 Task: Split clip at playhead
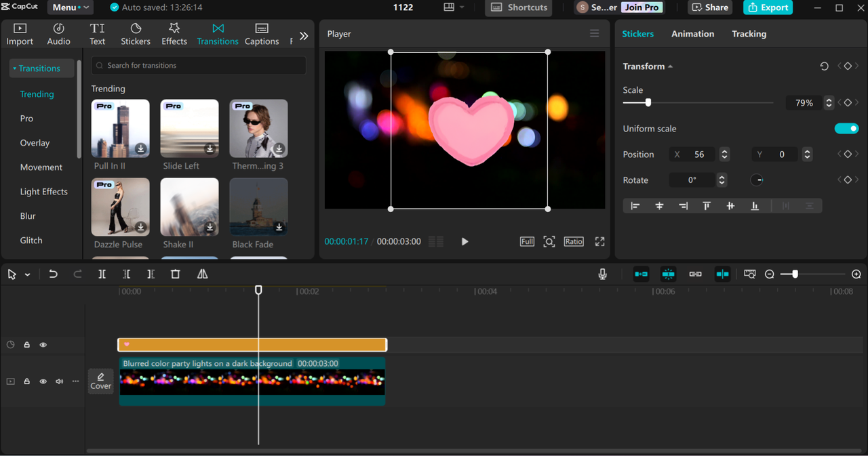tap(102, 274)
